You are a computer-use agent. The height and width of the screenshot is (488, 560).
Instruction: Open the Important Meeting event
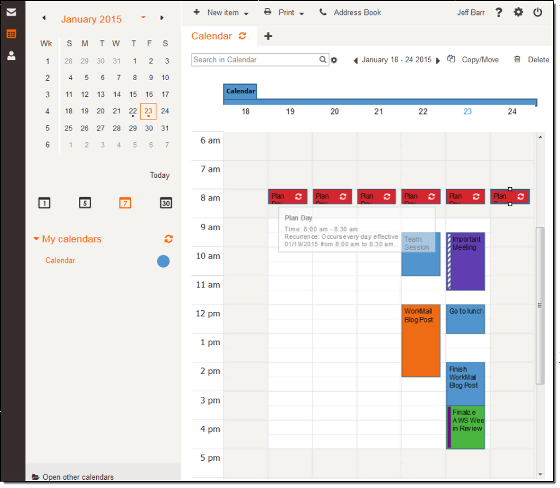click(x=465, y=261)
